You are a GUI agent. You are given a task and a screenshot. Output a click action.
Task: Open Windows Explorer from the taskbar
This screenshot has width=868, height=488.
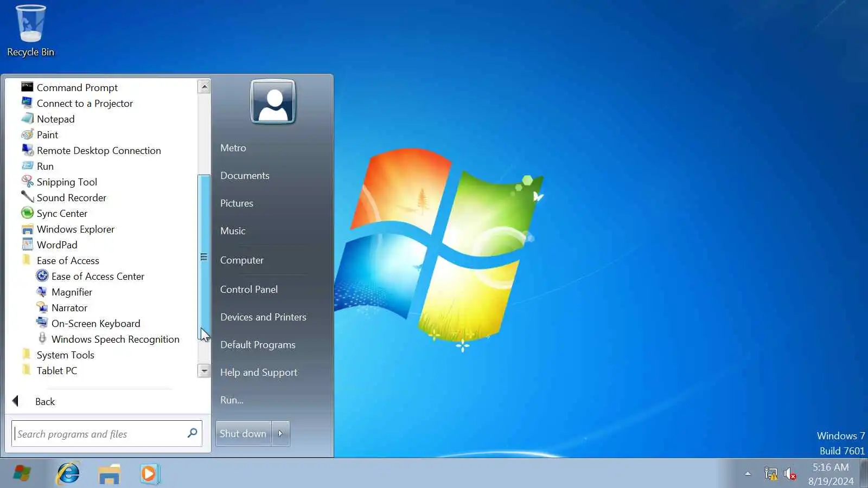[109, 473]
